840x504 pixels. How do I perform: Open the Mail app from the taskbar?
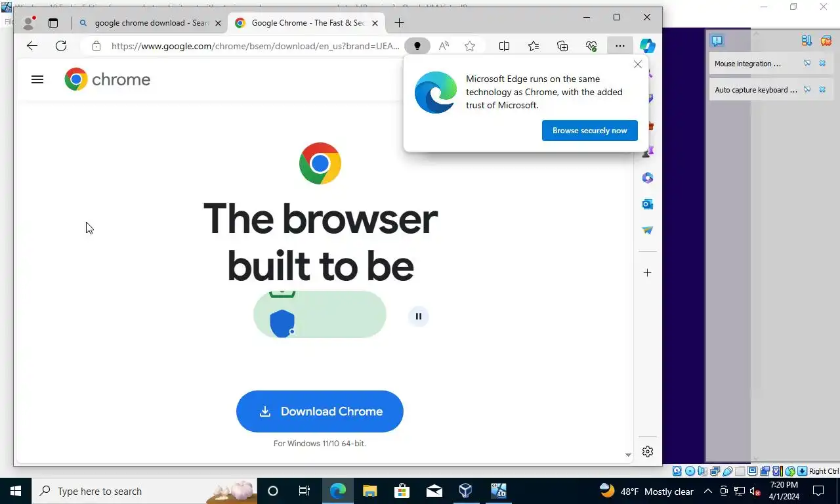[434, 491]
